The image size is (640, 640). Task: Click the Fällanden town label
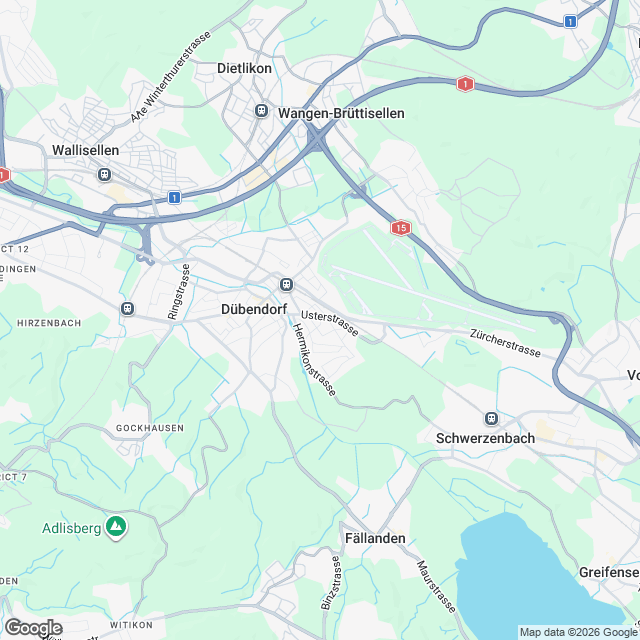pos(375,538)
